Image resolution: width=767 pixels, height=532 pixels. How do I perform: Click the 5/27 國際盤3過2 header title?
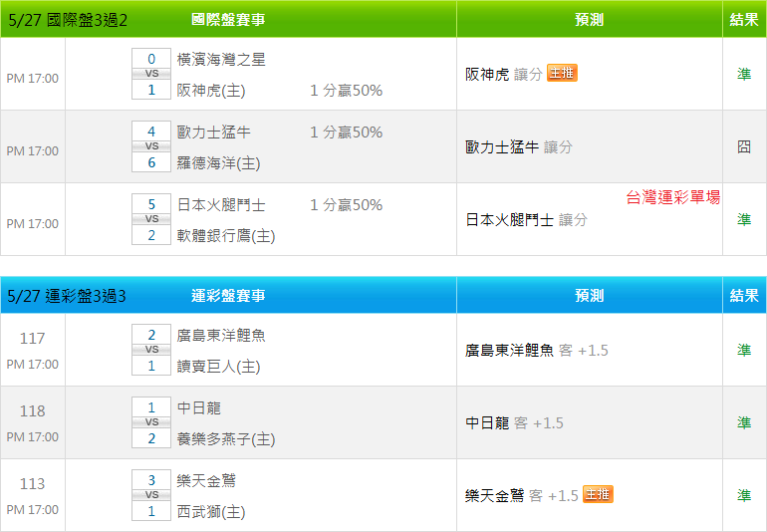(x=68, y=20)
